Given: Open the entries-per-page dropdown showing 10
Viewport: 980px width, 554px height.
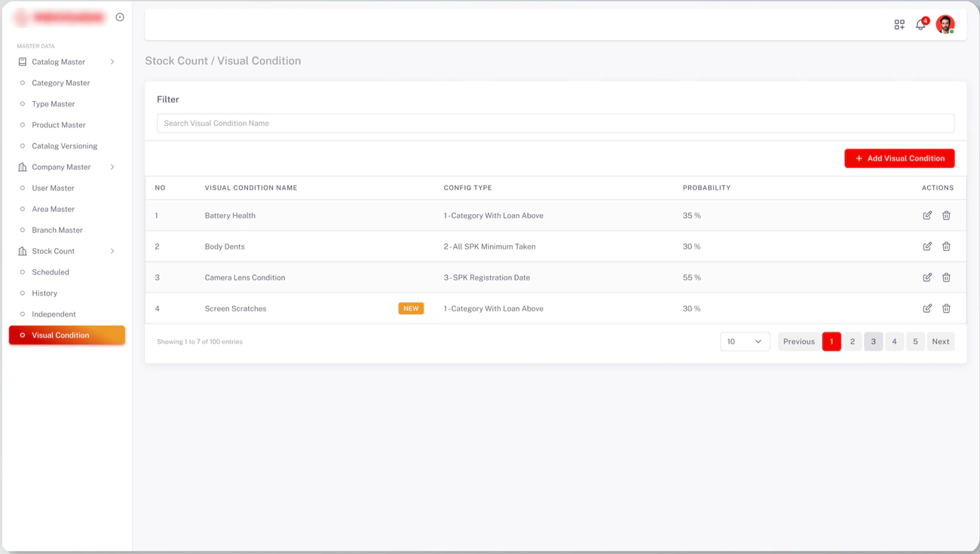Looking at the screenshot, I should pyautogui.click(x=745, y=341).
